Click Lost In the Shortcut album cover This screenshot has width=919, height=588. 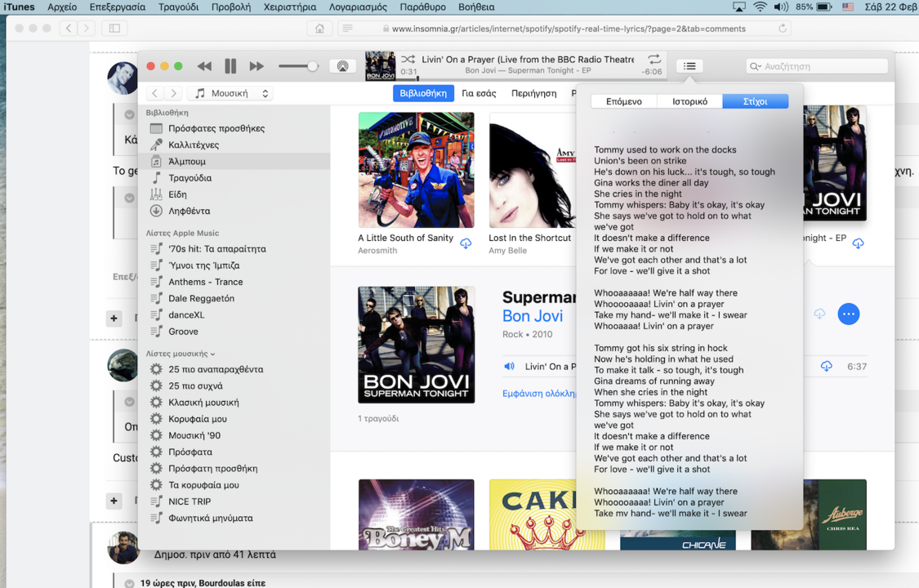532,170
